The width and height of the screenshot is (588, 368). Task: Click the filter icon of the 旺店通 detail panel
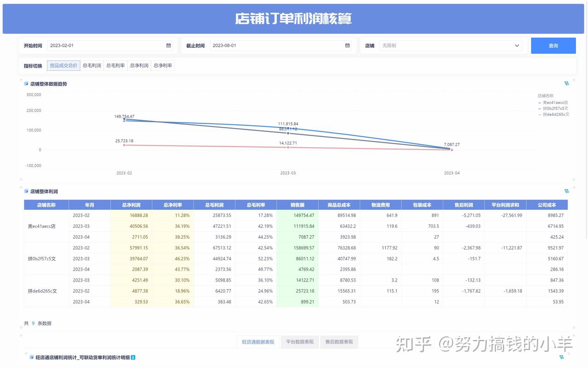tap(561, 357)
